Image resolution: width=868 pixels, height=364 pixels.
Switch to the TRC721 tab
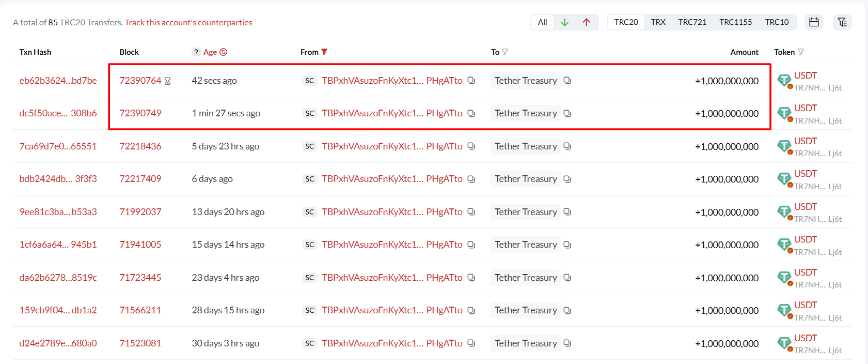tap(692, 22)
